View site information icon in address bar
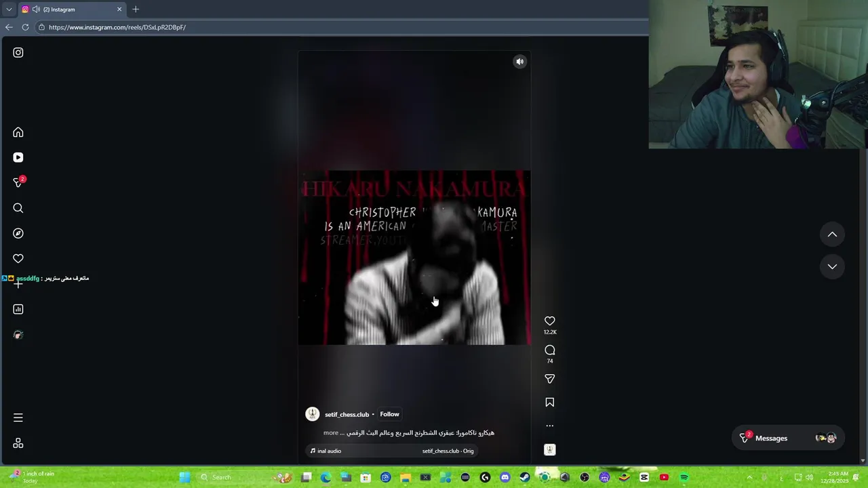 click(41, 27)
